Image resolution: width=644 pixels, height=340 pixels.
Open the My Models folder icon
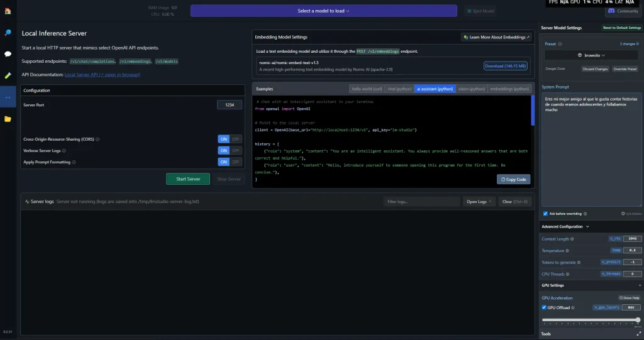coord(8,119)
